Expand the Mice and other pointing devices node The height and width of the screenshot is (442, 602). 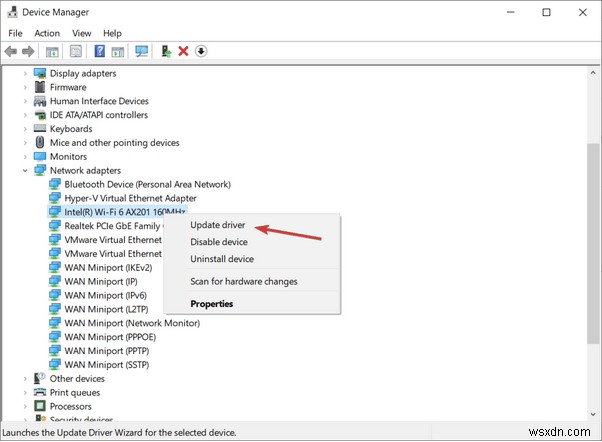25,142
